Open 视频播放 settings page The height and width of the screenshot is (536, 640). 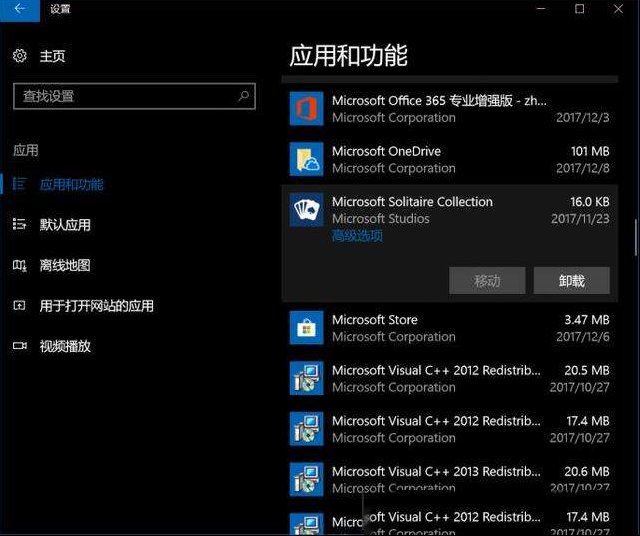(65, 346)
